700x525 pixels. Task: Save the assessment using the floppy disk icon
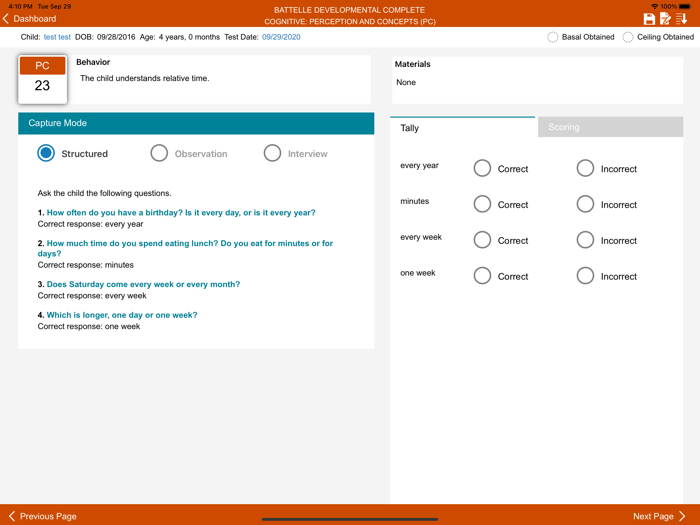[x=649, y=19]
